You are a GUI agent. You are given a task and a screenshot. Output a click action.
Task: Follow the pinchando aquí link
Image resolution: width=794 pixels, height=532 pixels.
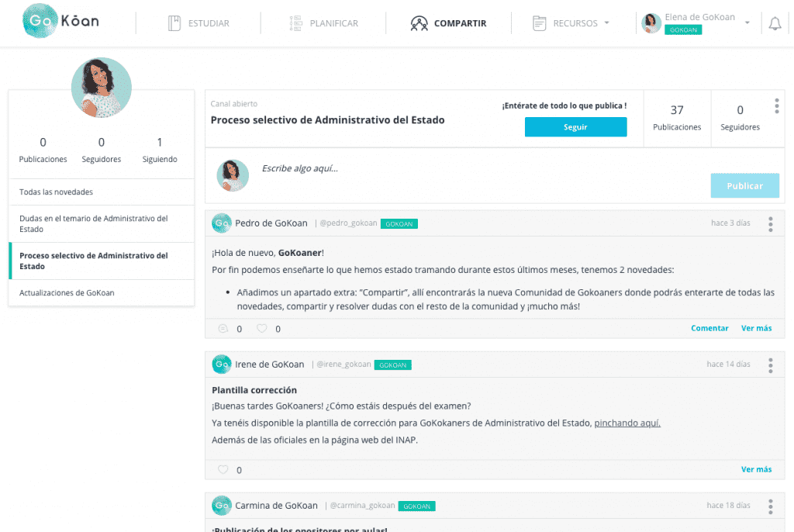pos(627,423)
